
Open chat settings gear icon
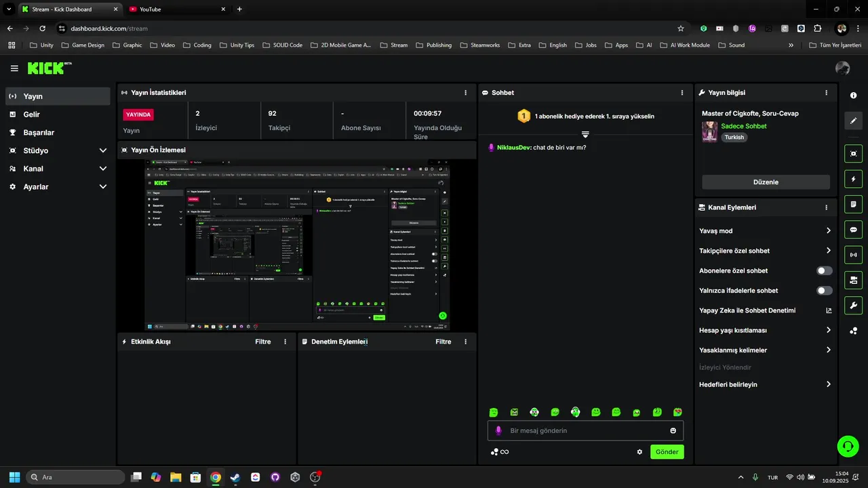click(x=639, y=452)
